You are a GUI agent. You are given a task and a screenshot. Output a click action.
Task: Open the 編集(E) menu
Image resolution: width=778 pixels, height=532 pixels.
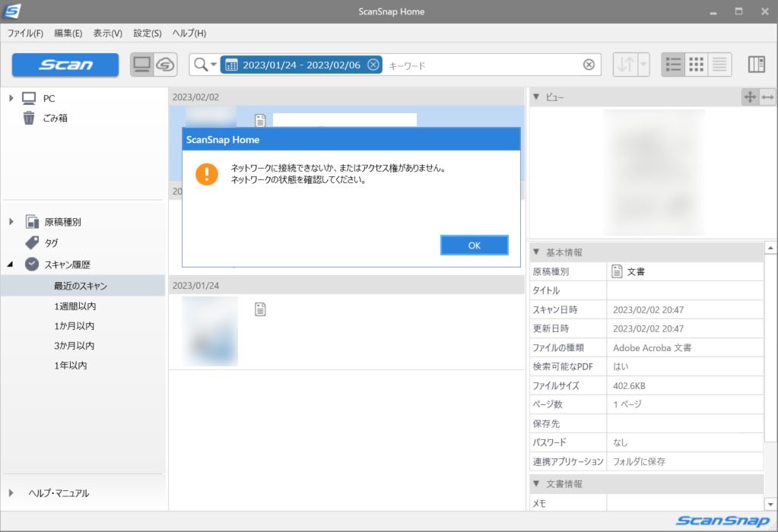click(68, 33)
